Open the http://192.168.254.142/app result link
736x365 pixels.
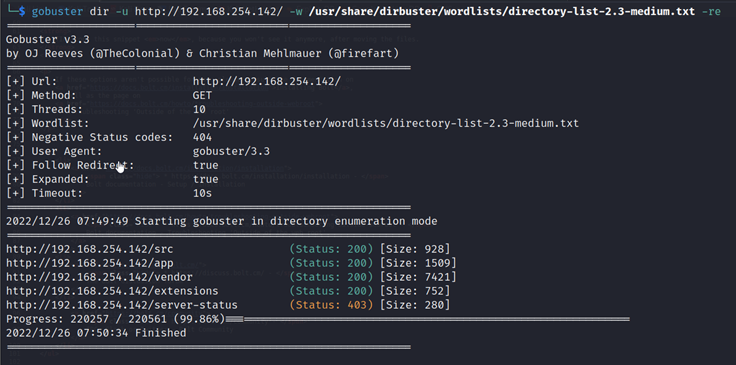point(90,263)
